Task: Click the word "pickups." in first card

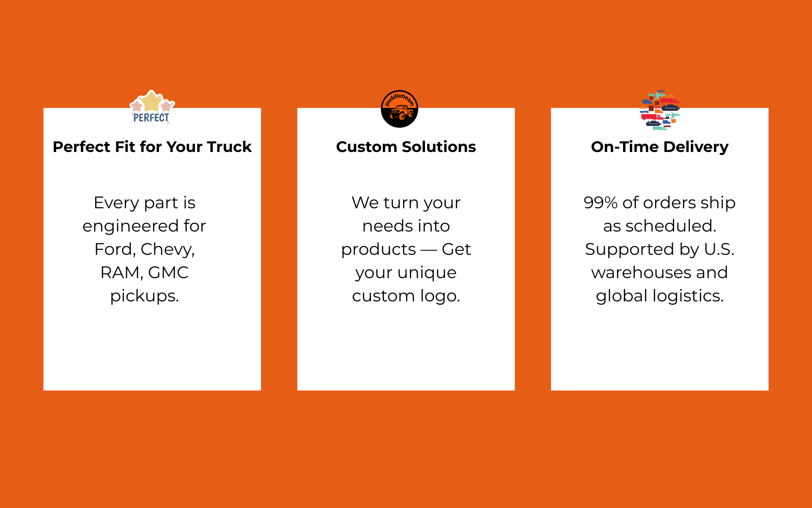Action: 144,296
